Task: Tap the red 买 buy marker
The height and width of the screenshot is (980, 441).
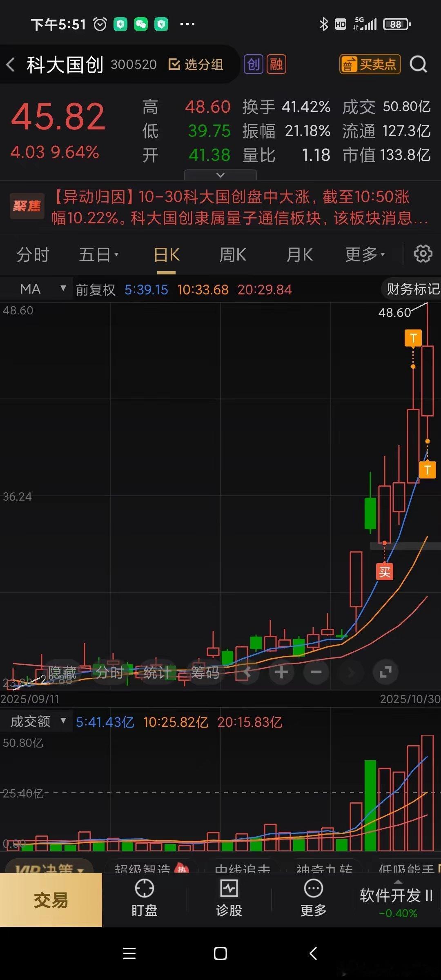Action: 384,572
